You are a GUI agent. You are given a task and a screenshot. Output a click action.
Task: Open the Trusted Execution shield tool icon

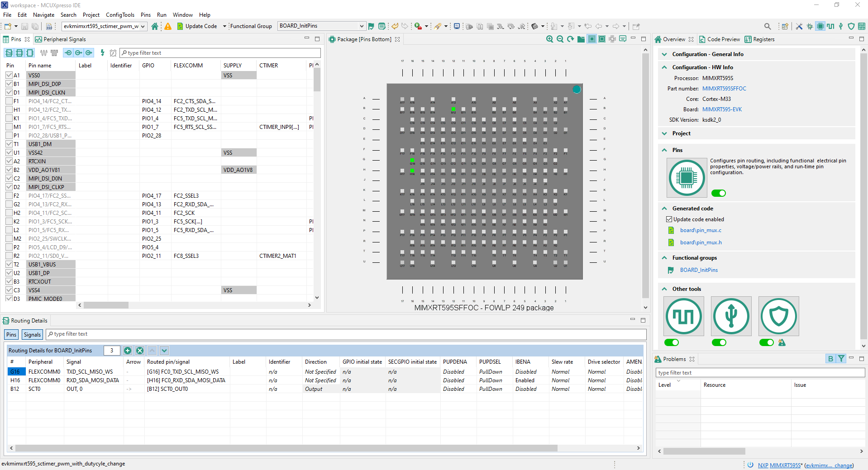[x=778, y=316]
